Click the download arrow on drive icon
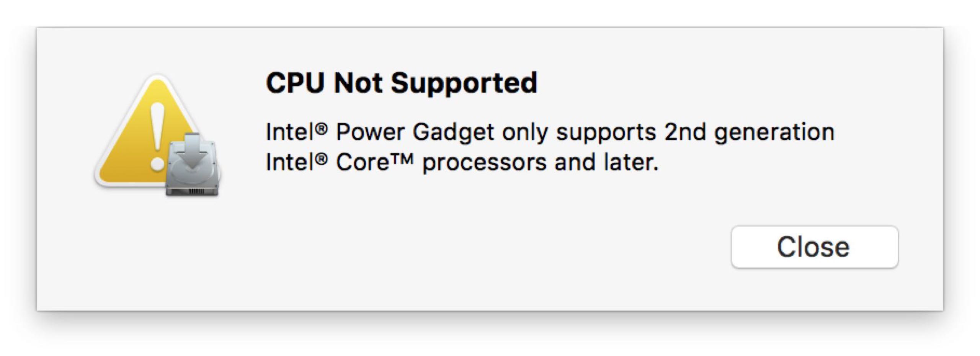 [193, 151]
